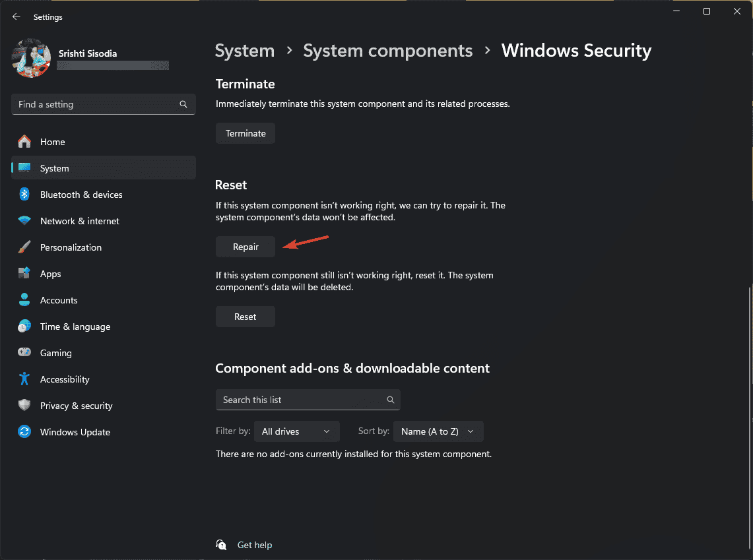The image size is (753, 560).
Task: Click the Personalization paintbrush icon
Action: [24, 247]
